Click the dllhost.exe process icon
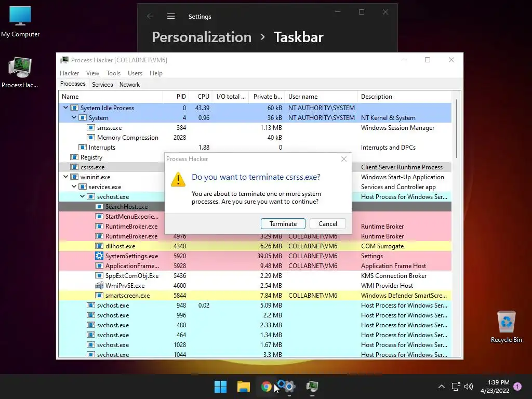Image resolution: width=532 pixels, height=399 pixels. click(x=99, y=246)
